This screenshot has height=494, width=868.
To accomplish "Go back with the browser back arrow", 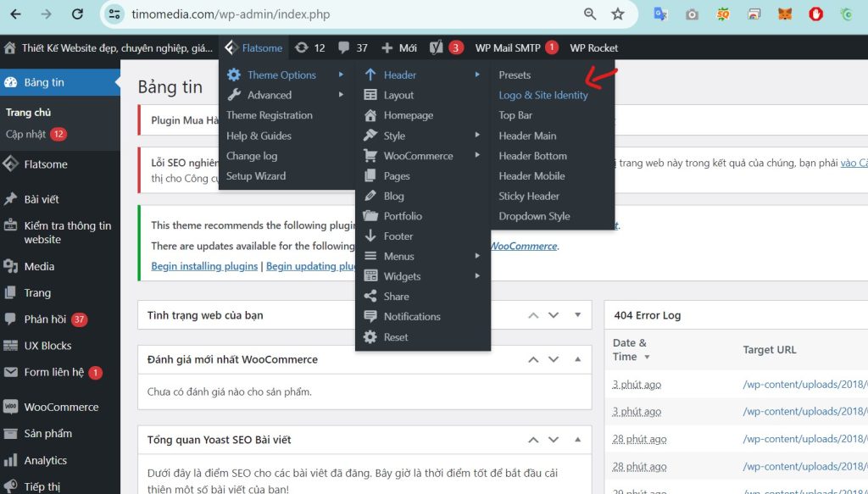I will [x=15, y=14].
